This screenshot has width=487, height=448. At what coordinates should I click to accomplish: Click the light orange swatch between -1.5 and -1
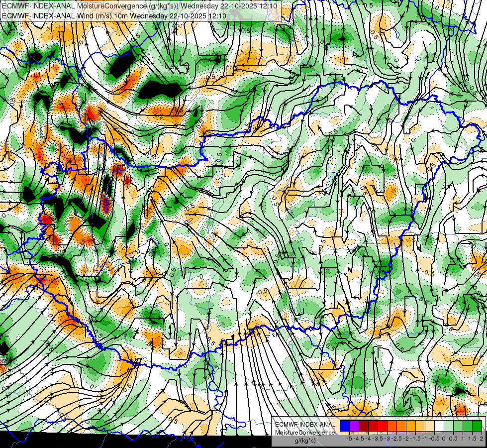point(420,426)
